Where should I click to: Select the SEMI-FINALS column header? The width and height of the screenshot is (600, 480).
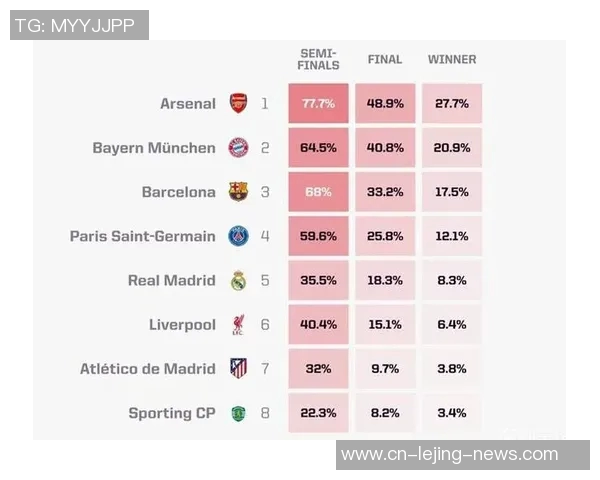319,59
